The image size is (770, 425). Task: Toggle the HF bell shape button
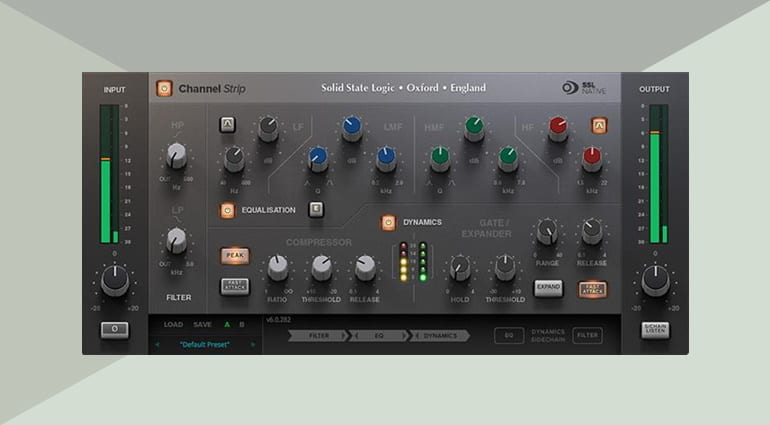tap(599, 126)
